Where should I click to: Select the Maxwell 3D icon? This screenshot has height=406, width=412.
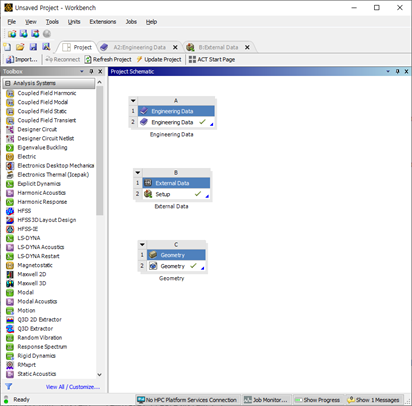click(x=10, y=283)
